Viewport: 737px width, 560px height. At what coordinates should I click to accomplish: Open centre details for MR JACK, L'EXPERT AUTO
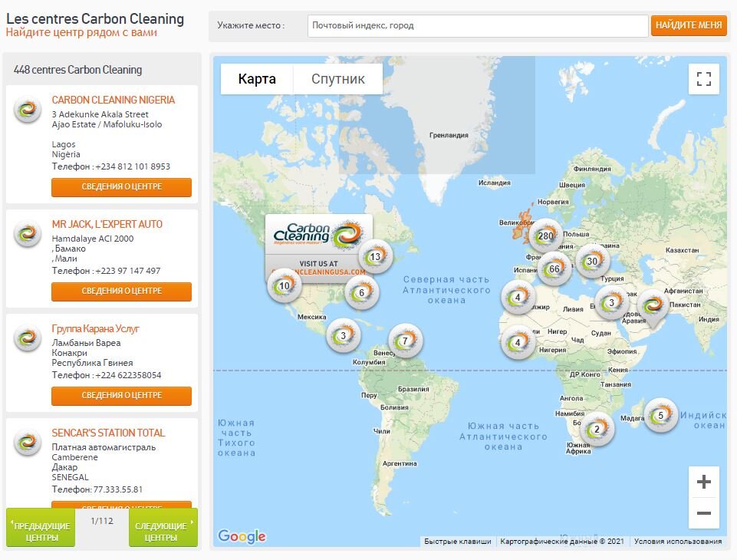[122, 291]
